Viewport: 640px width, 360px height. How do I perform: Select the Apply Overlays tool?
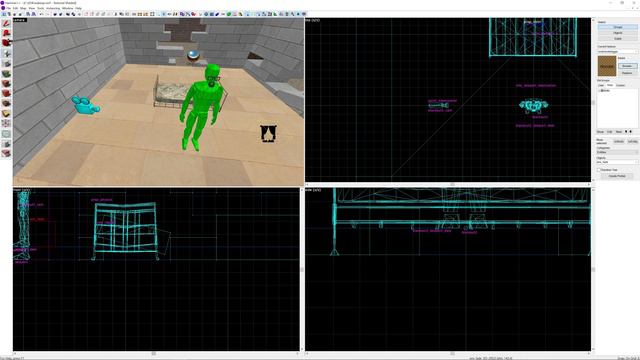tap(6, 104)
